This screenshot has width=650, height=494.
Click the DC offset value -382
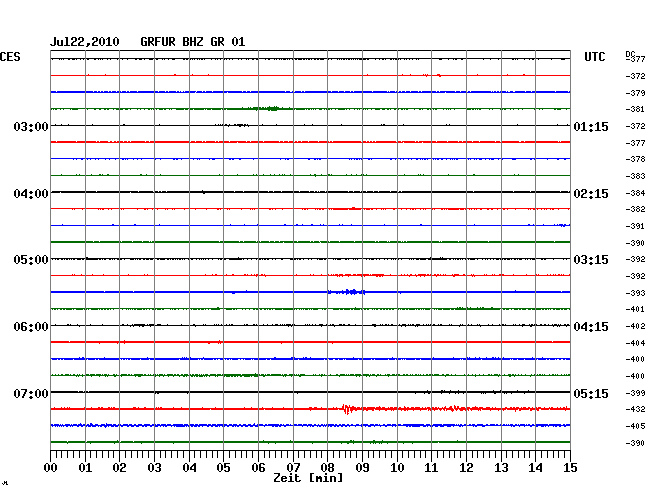click(x=635, y=209)
